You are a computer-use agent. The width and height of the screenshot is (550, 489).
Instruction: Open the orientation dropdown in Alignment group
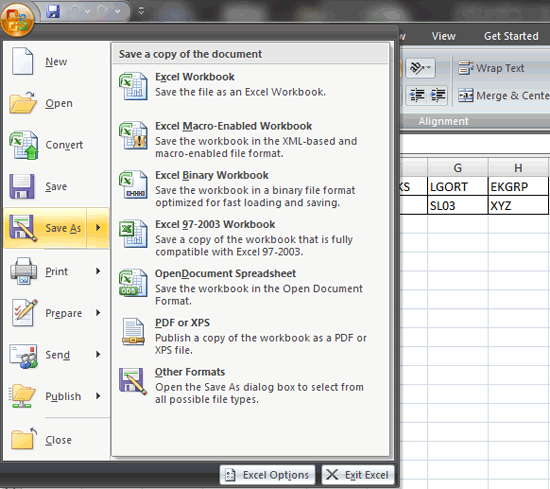pyautogui.click(x=421, y=68)
